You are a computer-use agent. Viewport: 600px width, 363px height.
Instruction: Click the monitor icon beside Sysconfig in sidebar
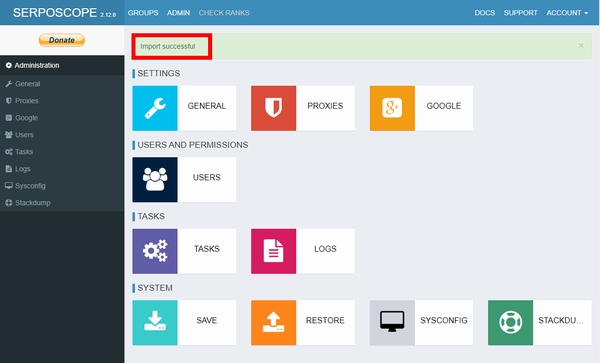coord(9,186)
